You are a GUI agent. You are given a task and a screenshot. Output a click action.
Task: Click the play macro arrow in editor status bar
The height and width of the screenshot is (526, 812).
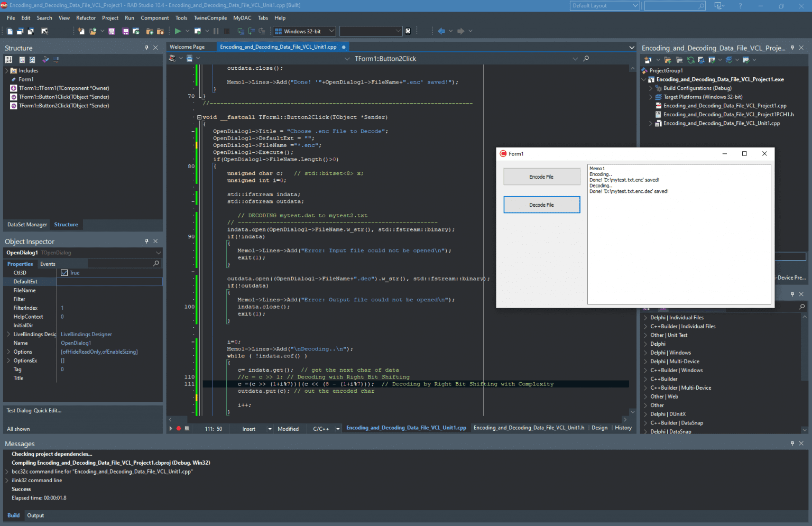pos(171,429)
